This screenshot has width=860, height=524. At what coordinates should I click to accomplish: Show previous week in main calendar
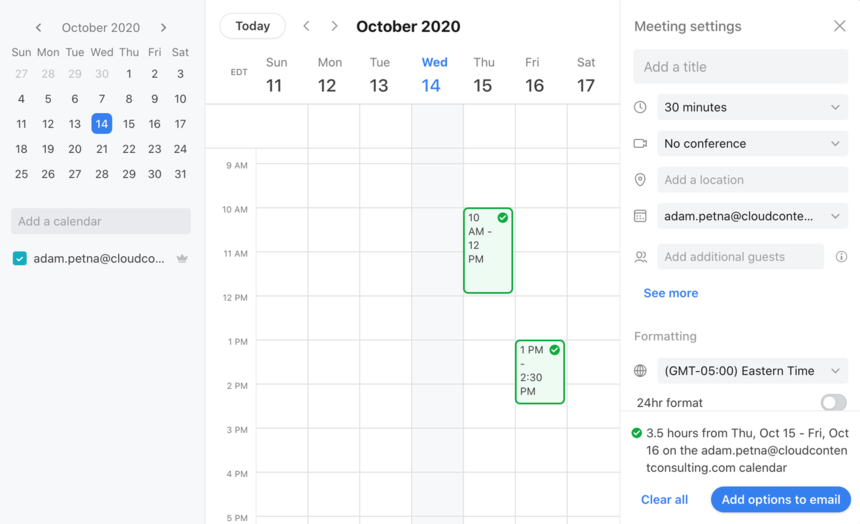(307, 26)
